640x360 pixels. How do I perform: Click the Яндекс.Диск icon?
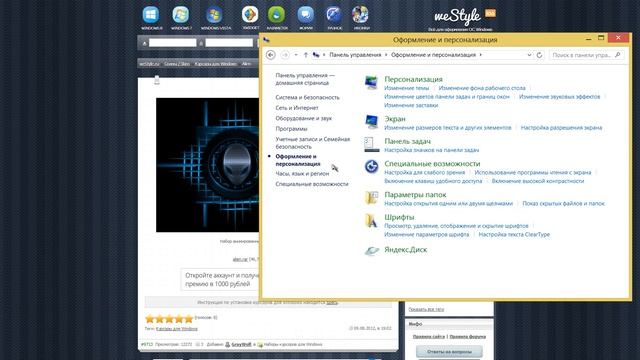[x=371, y=250]
